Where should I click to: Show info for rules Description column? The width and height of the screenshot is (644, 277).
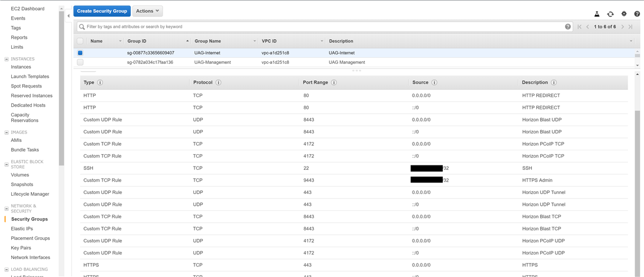pyautogui.click(x=554, y=82)
